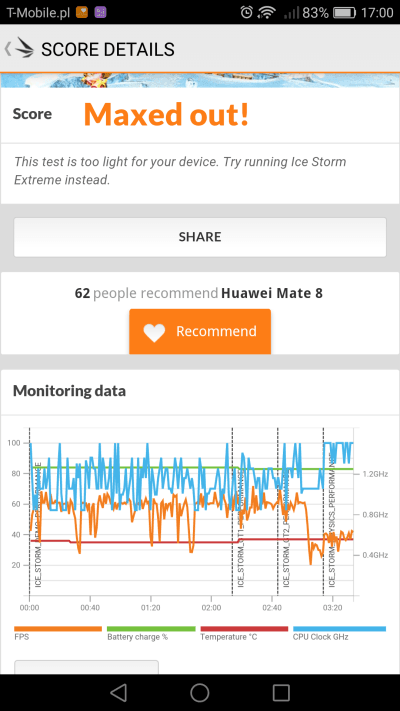Tap the orange notification icon in status bar
This screenshot has height=711, width=400.
[82, 12]
